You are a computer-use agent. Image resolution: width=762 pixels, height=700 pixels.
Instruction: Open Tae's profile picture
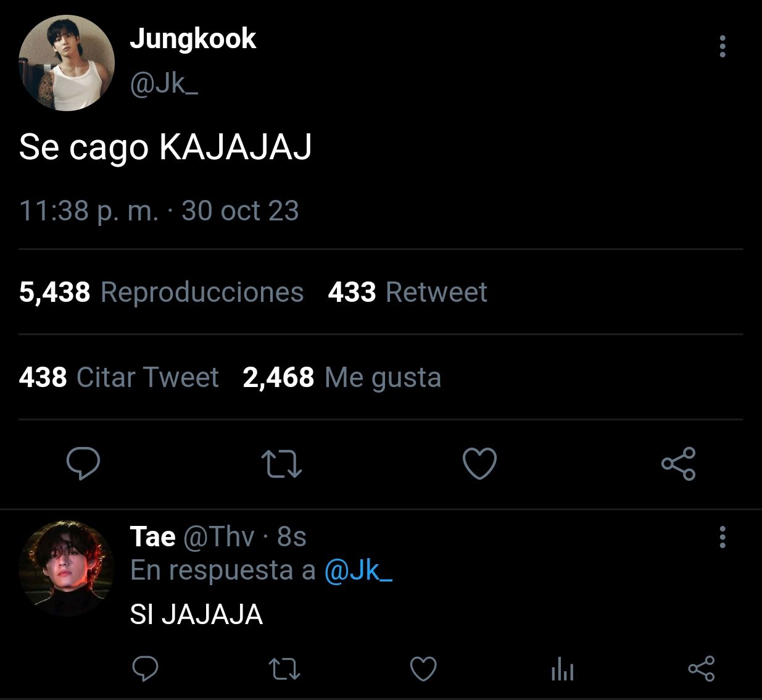point(67,569)
